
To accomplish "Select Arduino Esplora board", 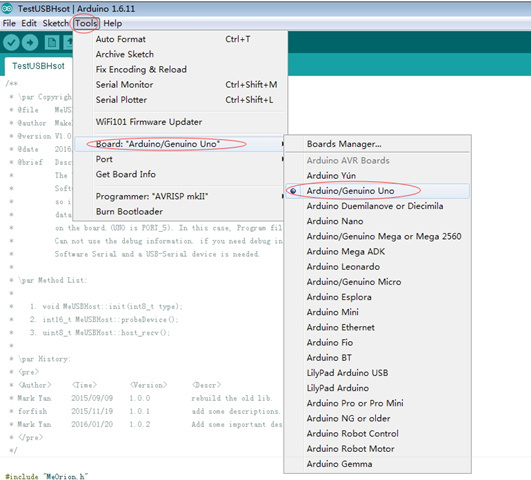I will pyautogui.click(x=377, y=297).
